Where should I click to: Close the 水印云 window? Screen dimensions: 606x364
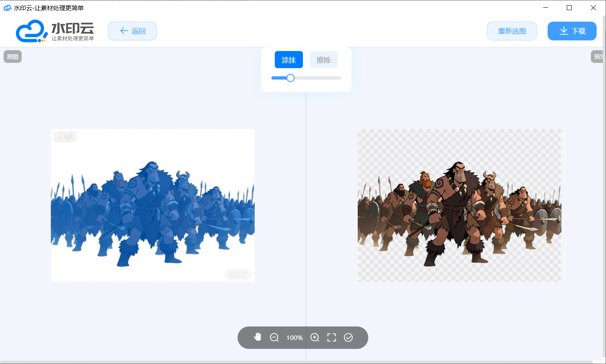[593, 8]
